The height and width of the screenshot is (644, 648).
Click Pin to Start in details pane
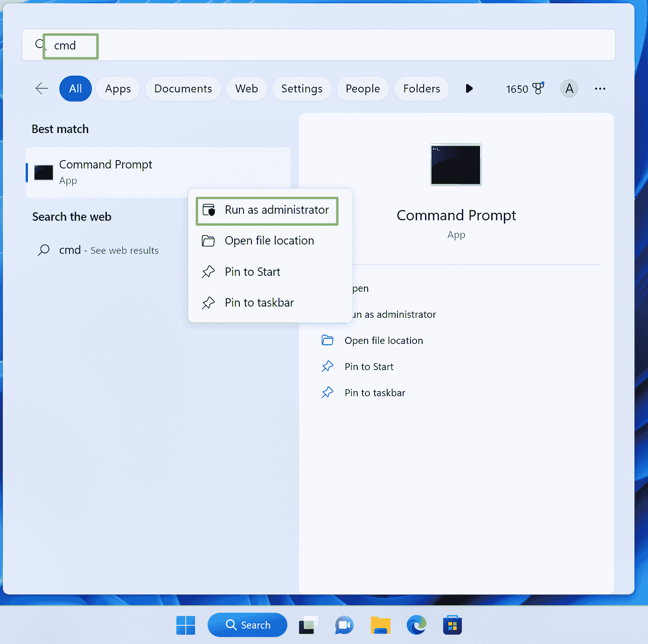369,367
